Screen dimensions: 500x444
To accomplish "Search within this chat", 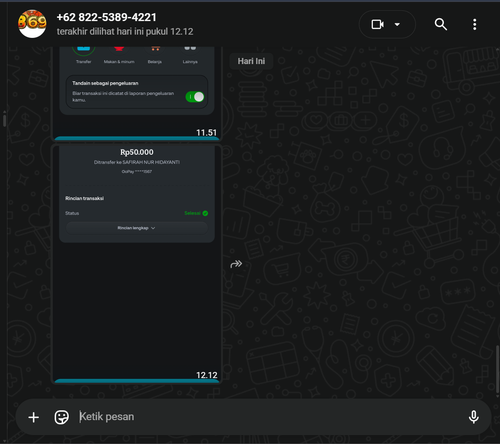I will (x=441, y=24).
